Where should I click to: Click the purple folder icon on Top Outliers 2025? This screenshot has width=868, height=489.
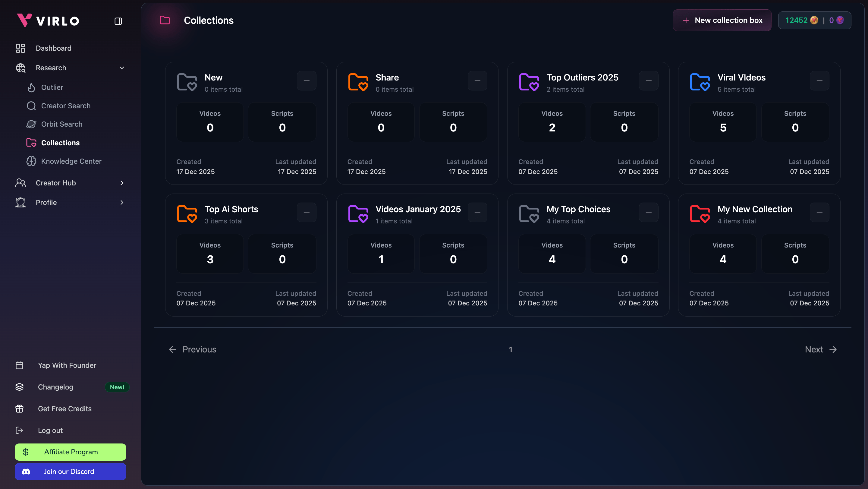tap(529, 82)
